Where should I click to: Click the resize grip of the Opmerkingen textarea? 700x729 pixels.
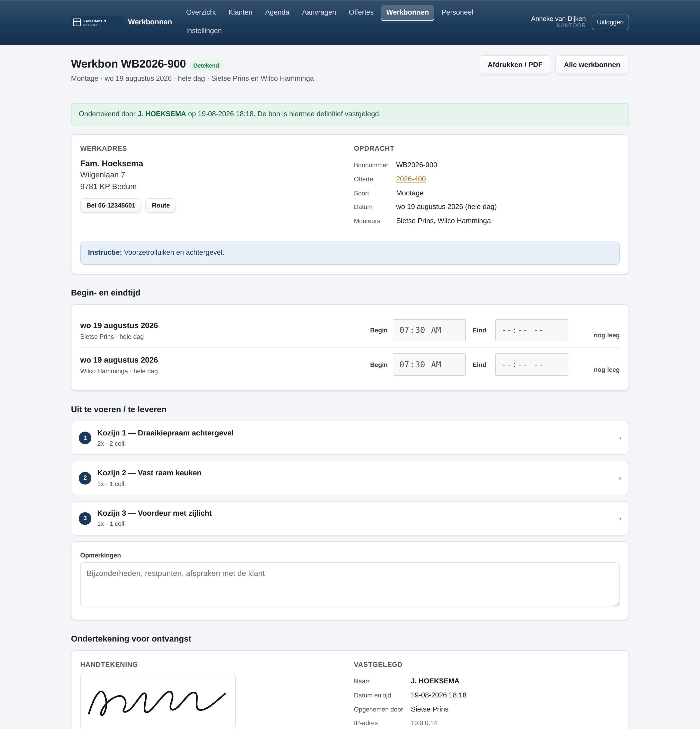(617, 604)
